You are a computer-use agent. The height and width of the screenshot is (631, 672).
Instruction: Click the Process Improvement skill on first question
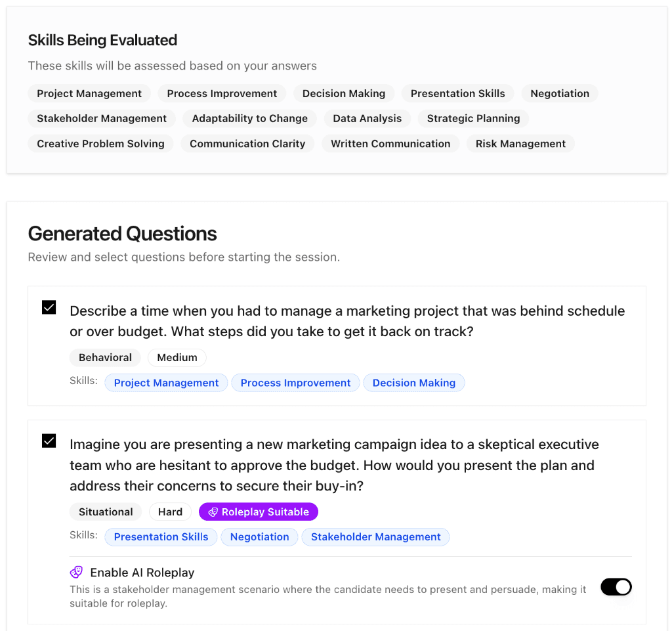[295, 383]
